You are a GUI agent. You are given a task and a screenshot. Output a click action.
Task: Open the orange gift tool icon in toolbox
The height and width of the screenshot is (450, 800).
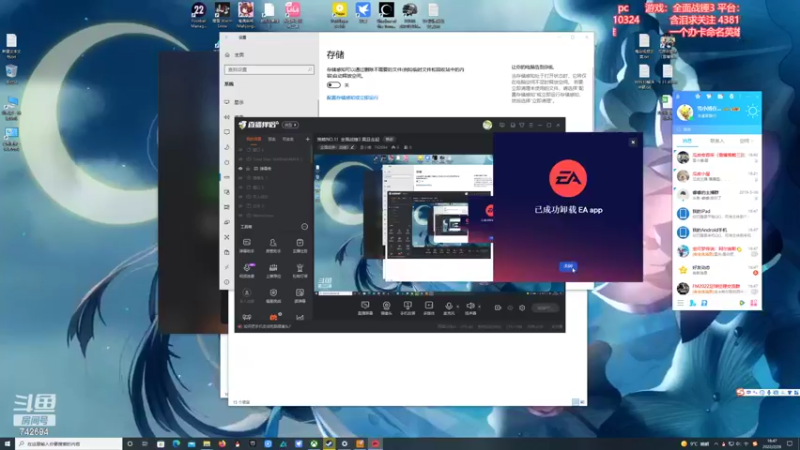[x=273, y=317]
